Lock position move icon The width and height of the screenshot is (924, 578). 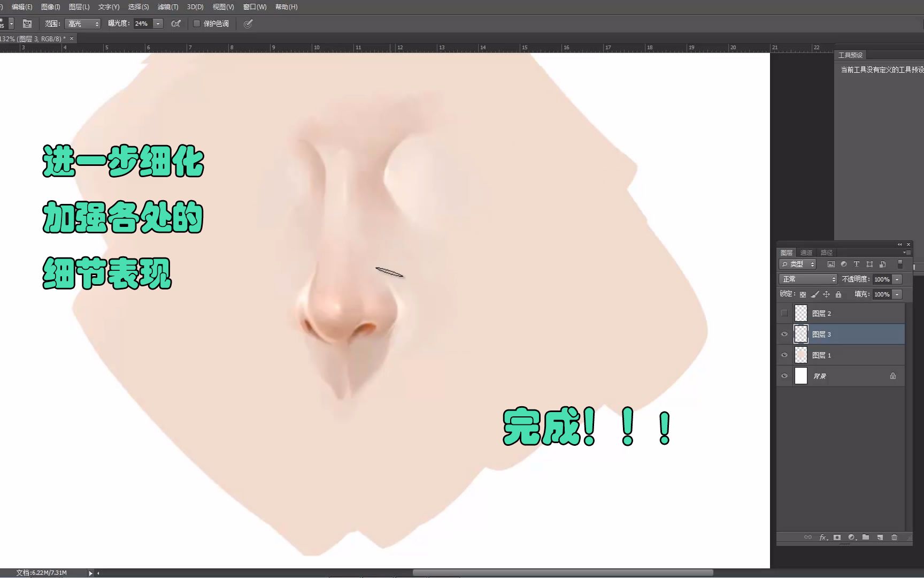pos(827,294)
